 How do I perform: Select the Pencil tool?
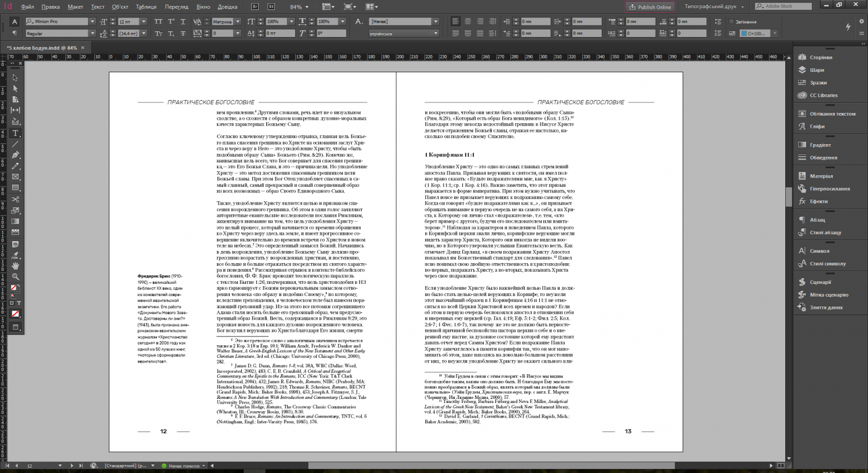[x=15, y=166]
